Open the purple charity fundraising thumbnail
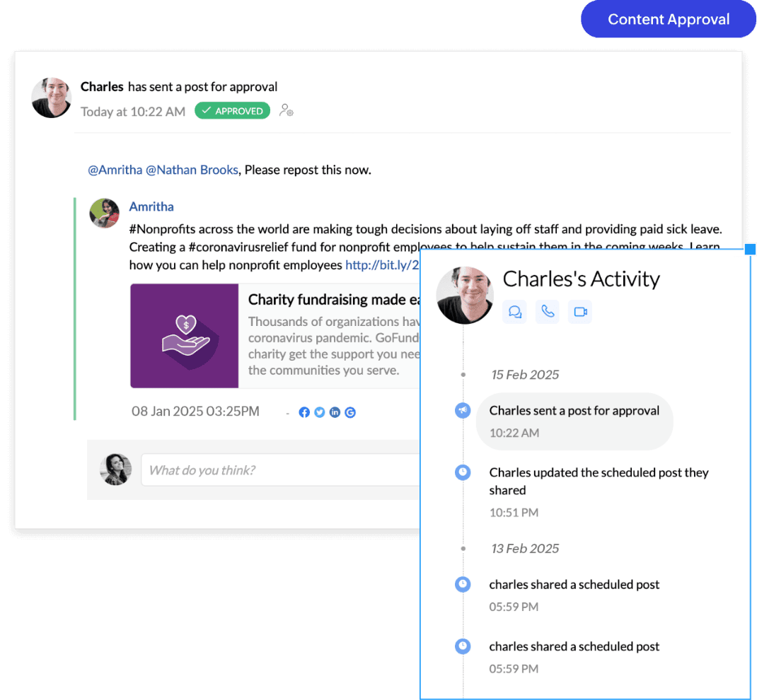 click(185, 336)
